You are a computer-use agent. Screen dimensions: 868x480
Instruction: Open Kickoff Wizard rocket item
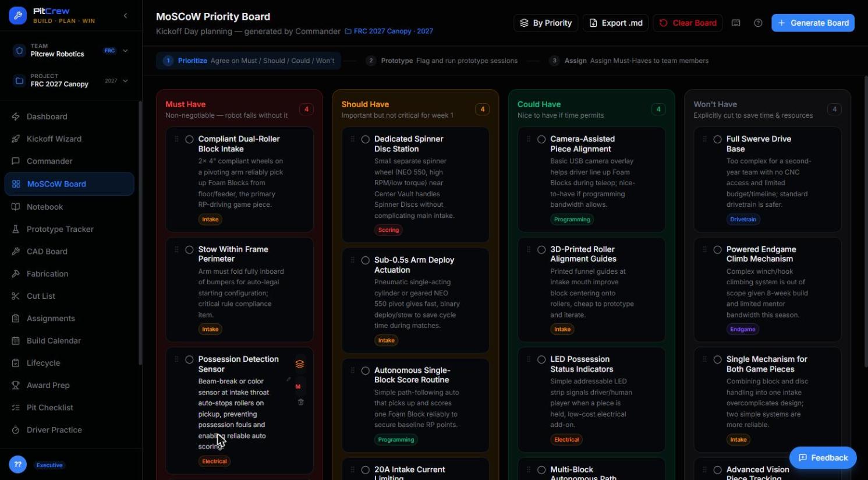[69, 139]
